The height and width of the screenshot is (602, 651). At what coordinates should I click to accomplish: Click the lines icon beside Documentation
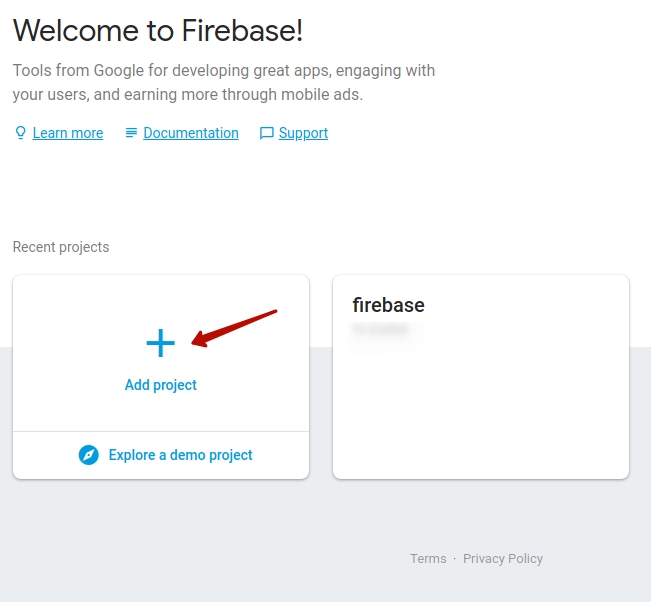pyautogui.click(x=131, y=133)
